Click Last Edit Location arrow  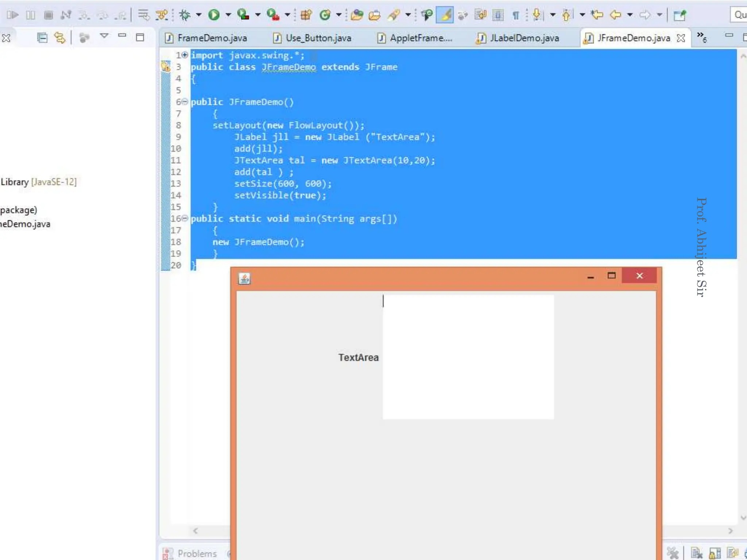tap(597, 15)
